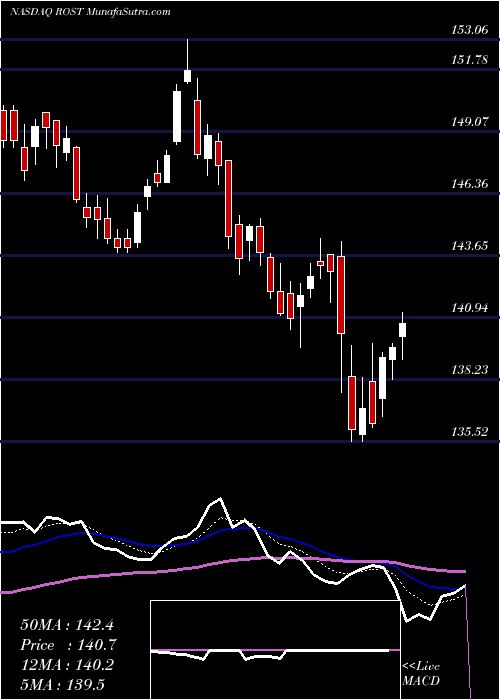The height and width of the screenshot is (700, 500).
Task: Select the 153.06 price level label
Action: pos(470,30)
